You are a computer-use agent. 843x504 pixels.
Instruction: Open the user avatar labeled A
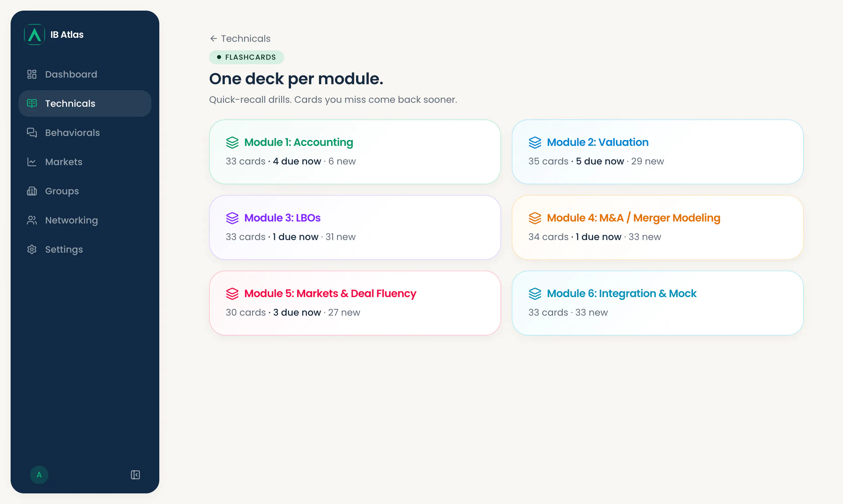[39, 475]
